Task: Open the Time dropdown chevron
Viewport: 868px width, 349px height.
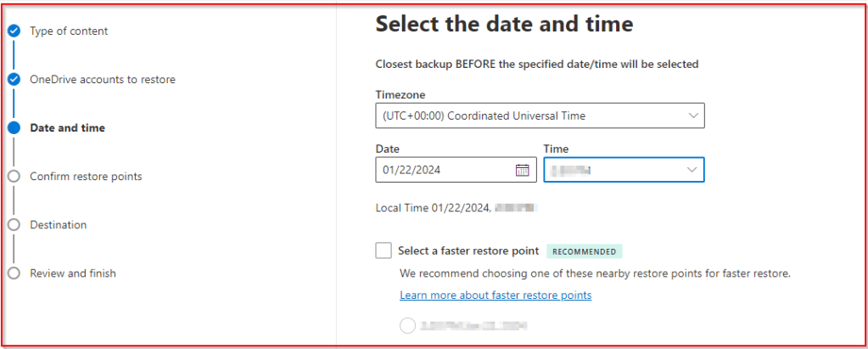Action: (x=692, y=170)
